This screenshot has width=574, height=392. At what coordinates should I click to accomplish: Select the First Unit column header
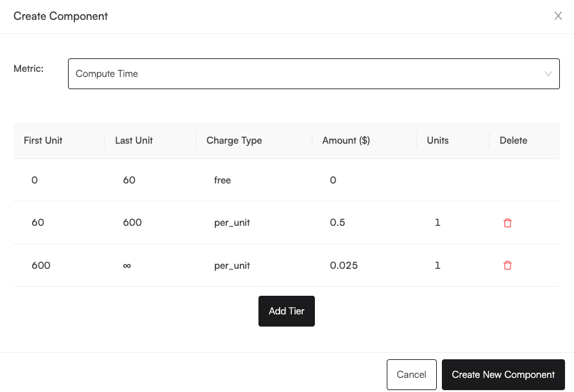pos(43,141)
